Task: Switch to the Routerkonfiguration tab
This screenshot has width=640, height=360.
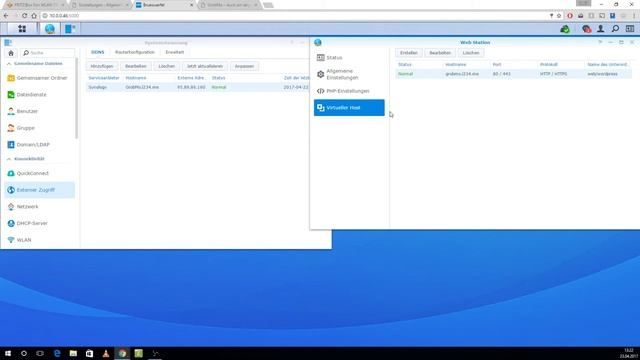Action: pos(135,52)
